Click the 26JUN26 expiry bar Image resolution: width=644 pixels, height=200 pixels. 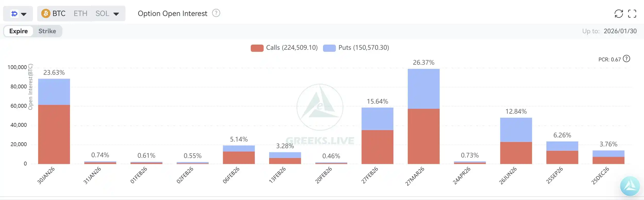pos(516,140)
